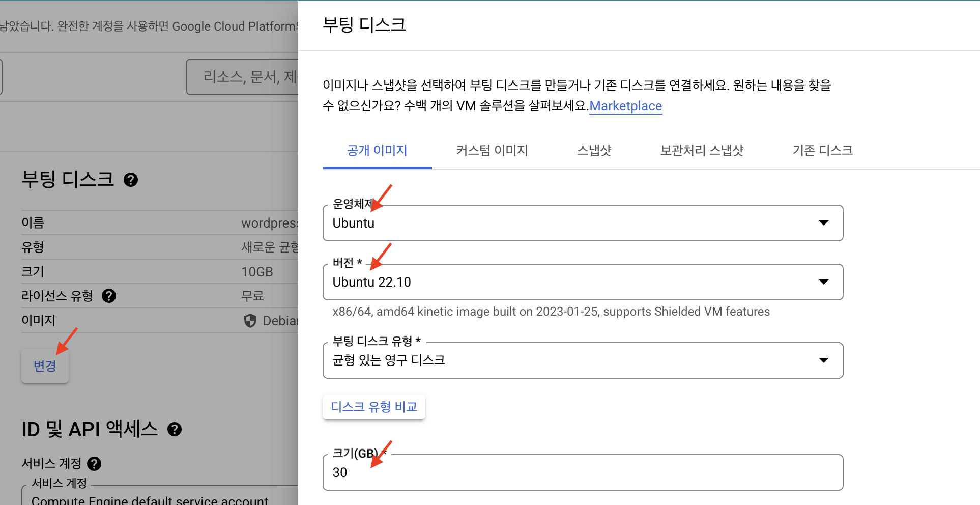This screenshot has width=980, height=505.
Task: Open the Compute Engine default service account field
Action: point(160,495)
